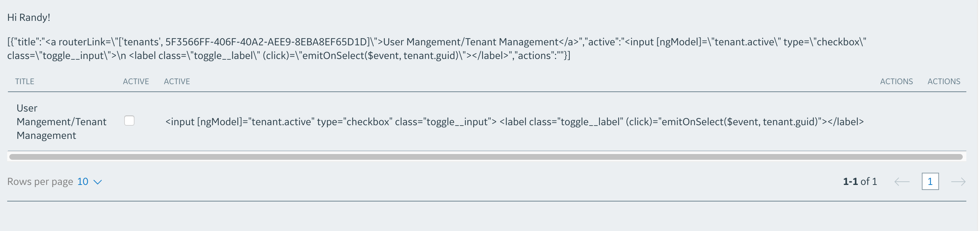This screenshot has height=231, width=980.
Task: Click the rightmost ACTIONS header
Action: coord(944,81)
